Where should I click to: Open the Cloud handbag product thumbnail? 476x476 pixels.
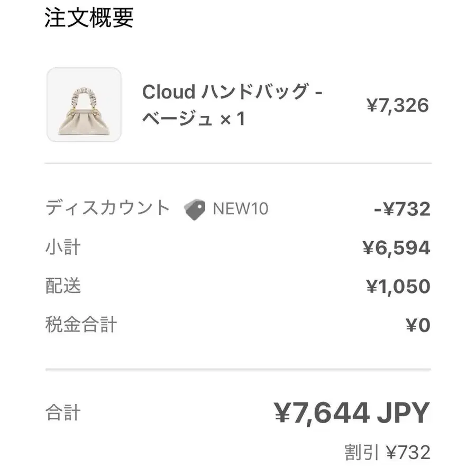point(84,104)
